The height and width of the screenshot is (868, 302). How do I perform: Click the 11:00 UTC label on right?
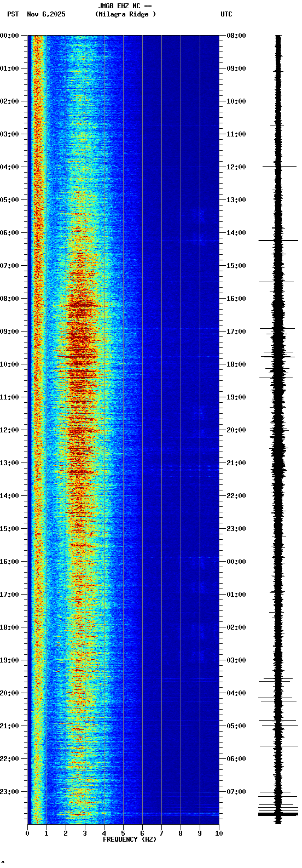coord(236,134)
